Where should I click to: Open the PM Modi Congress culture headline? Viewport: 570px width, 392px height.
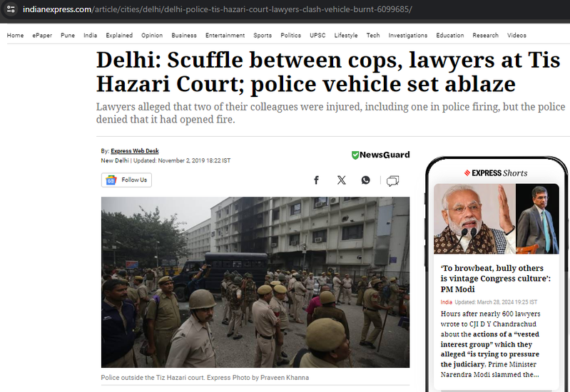(x=496, y=279)
